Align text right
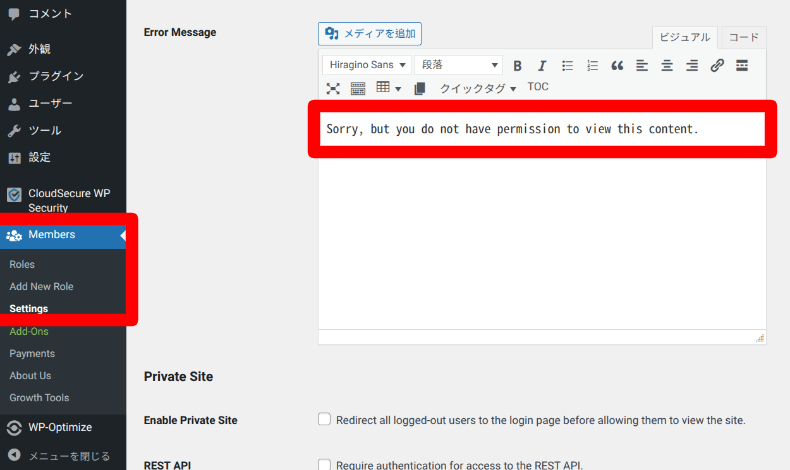Image resolution: width=790 pixels, height=470 pixels. [x=692, y=65]
